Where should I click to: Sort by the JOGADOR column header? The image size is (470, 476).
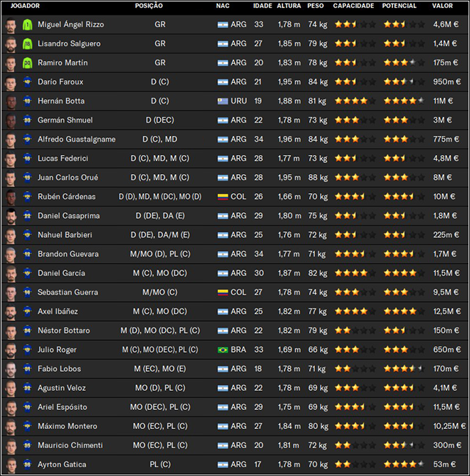tap(25, 6)
